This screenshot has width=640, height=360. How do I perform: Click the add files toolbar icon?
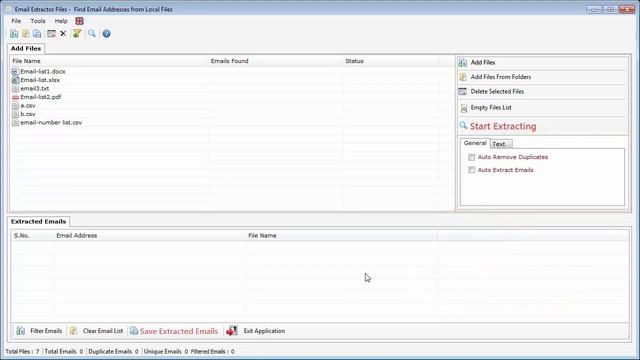14,33
